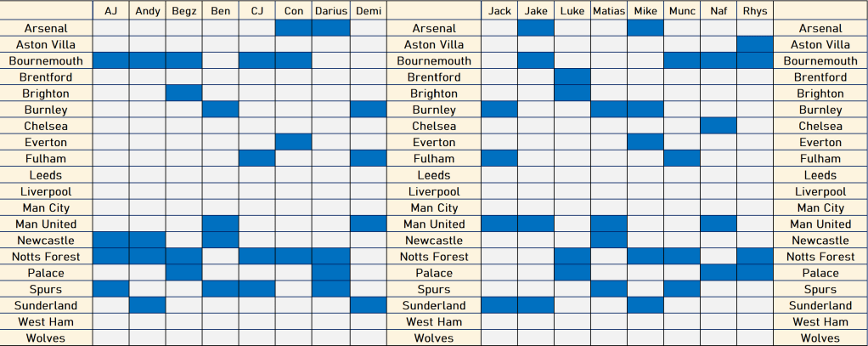This screenshot has height=346, width=868.
Task: Select the Begz column header
Action: [183, 11]
